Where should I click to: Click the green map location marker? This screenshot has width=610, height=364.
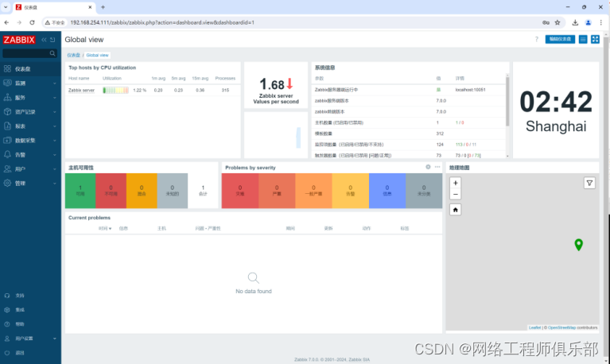tap(578, 245)
